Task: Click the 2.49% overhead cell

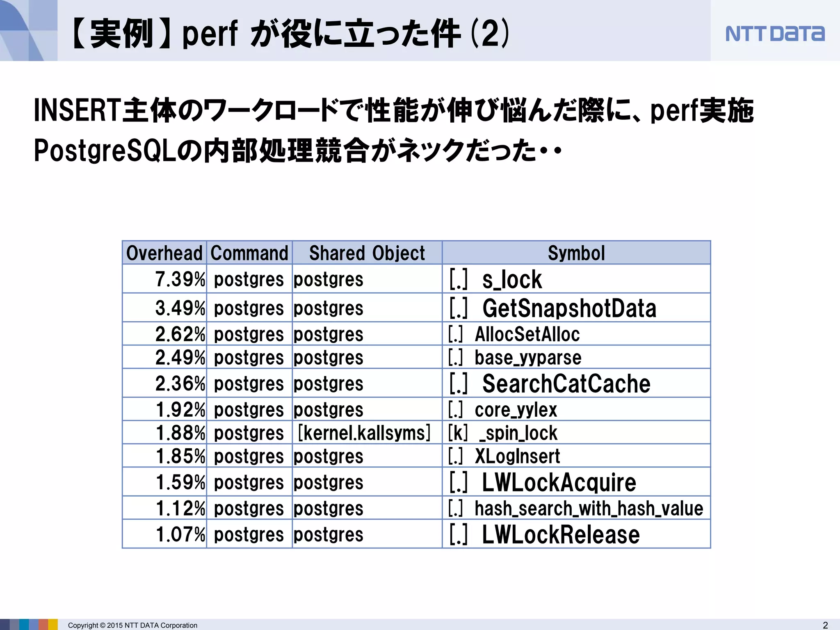Action: click(x=164, y=357)
